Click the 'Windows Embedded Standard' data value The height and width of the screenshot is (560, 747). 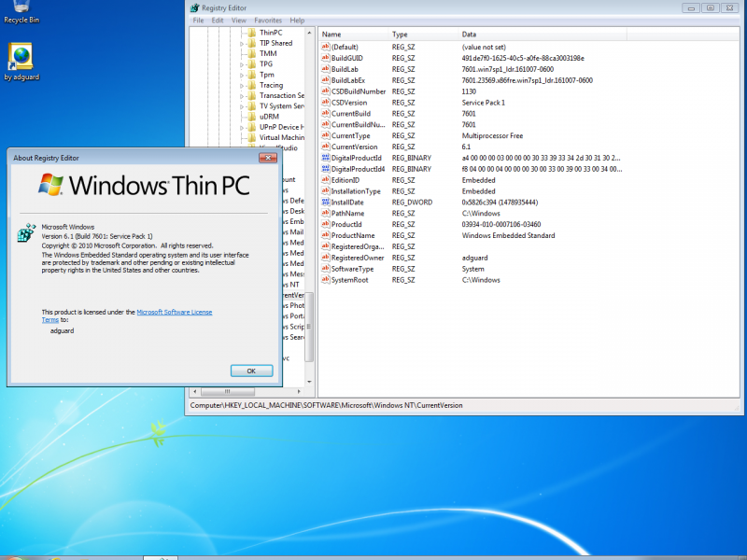pyautogui.click(x=508, y=235)
